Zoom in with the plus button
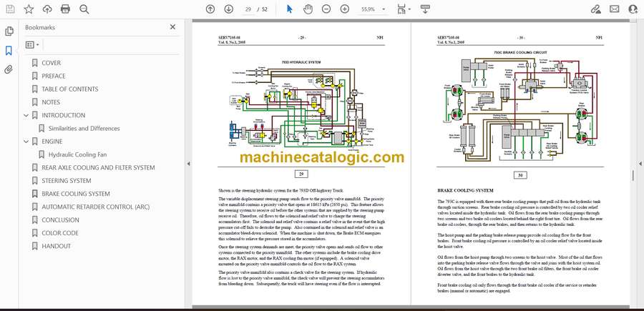644x311 pixels. pos(344,9)
